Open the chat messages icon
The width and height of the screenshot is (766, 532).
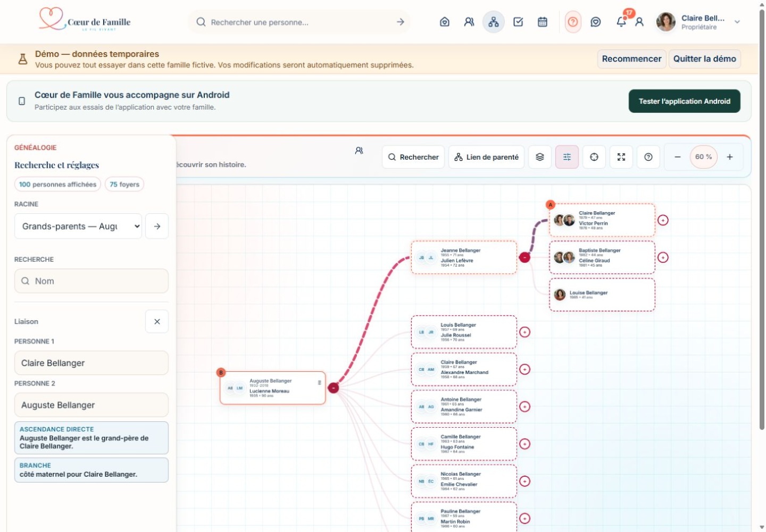596,22
